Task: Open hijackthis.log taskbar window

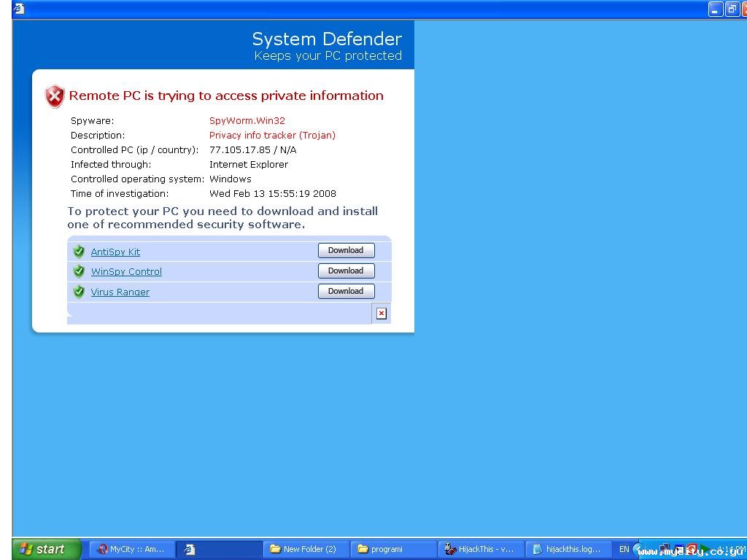Action: (x=568, y=549)
